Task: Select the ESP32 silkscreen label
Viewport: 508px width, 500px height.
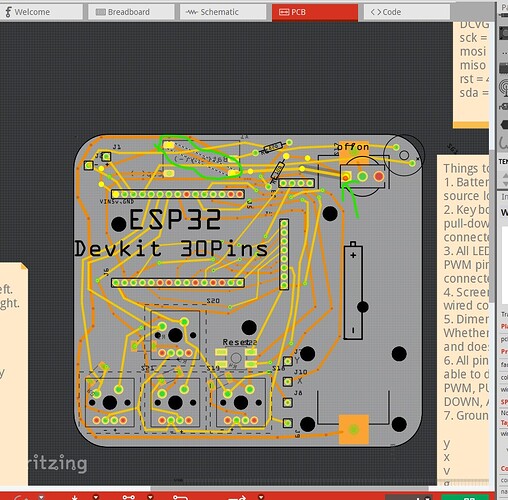Action: pyautogui.click(x=175, y=219)
